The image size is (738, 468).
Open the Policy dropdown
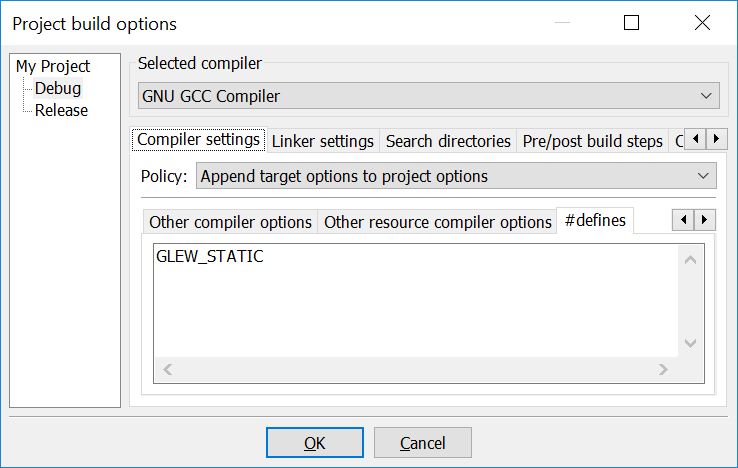point(456,176)
